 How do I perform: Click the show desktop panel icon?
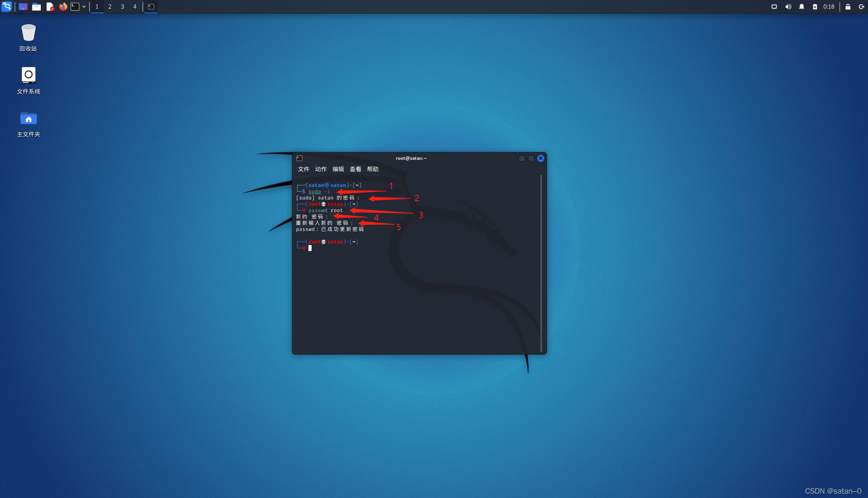[x=23, y=6]
